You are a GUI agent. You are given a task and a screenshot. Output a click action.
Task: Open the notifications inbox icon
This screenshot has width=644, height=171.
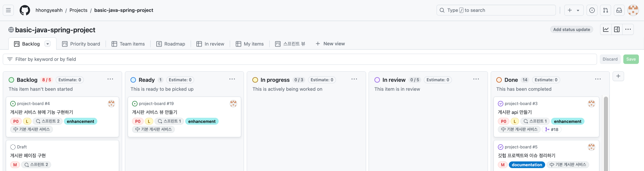click(x=619, y=10)
